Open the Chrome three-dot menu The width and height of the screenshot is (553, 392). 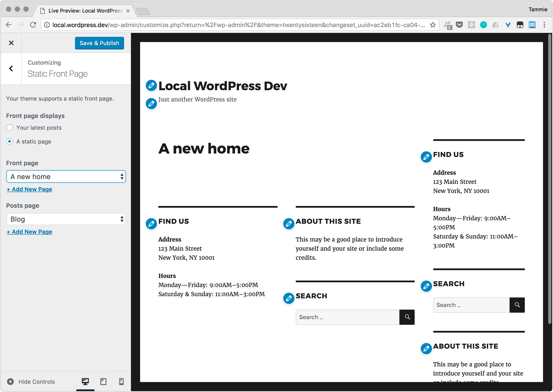[x=544, y=25]
